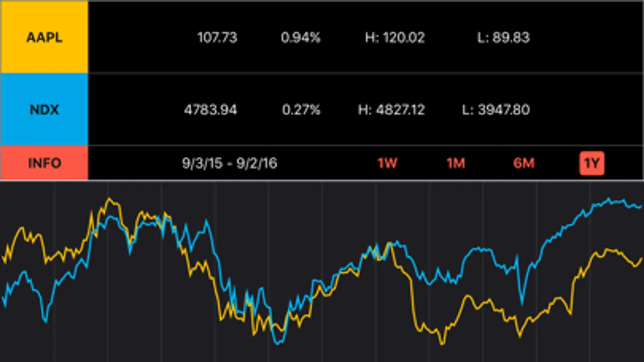Click the NDX value 4783.94

[211, 109]
